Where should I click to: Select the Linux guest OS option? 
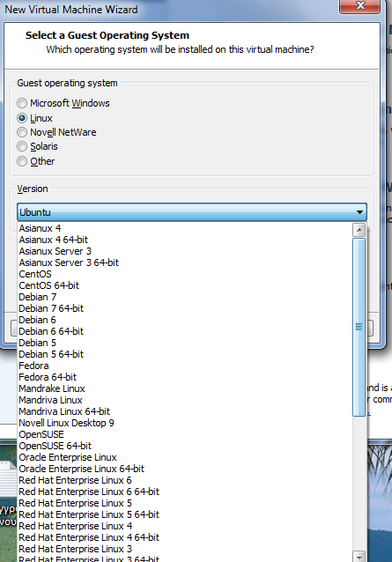(22, 118)
